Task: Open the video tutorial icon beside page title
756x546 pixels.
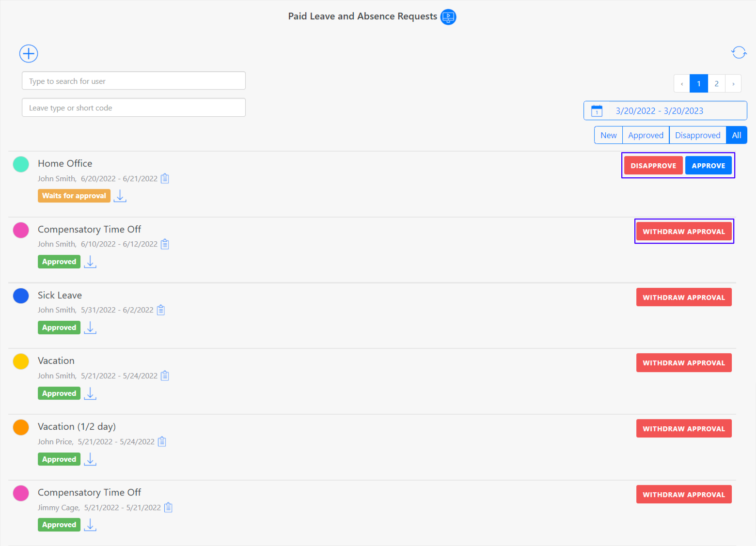Action: tap(448, 17)
